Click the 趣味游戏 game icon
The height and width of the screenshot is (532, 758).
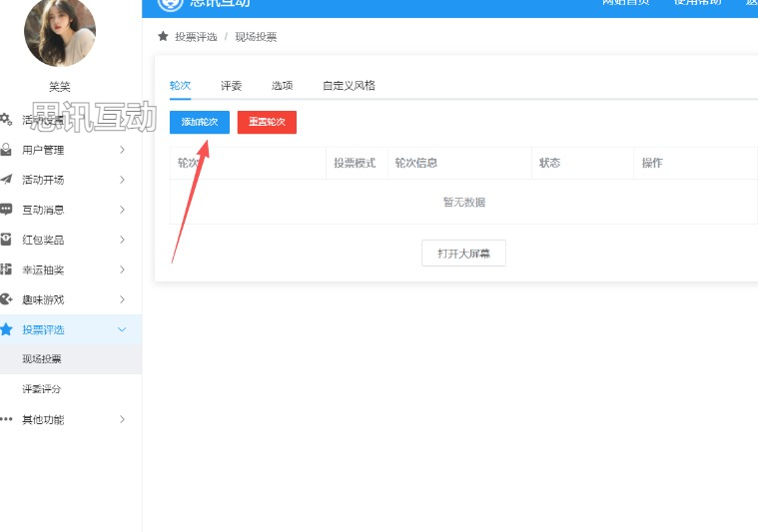click(6, 299)
